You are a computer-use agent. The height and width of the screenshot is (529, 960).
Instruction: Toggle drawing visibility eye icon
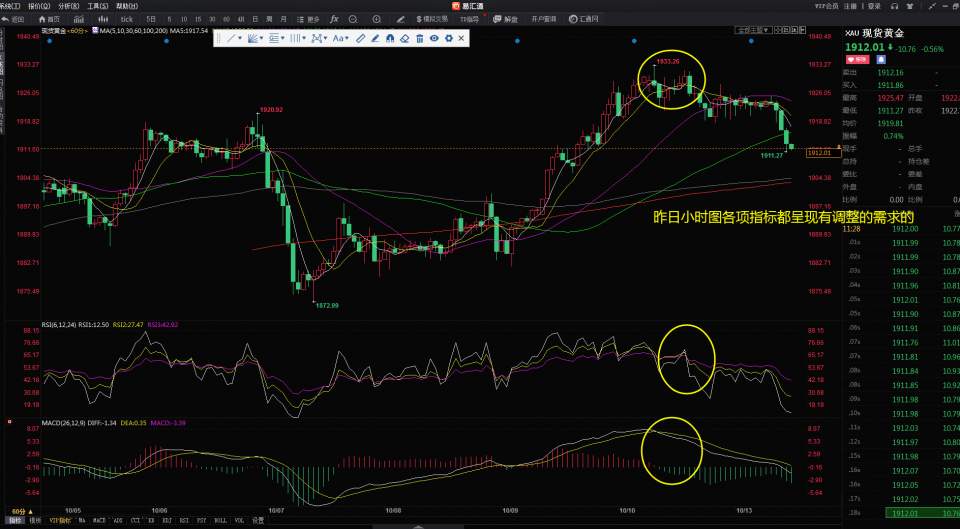[x=434, y=38]
